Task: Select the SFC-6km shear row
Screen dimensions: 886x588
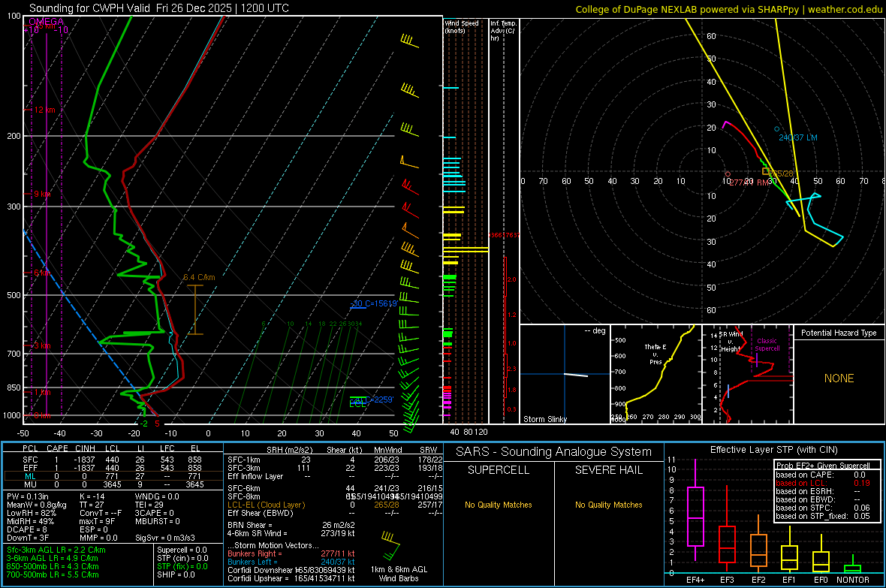Action: coord(335,488)
